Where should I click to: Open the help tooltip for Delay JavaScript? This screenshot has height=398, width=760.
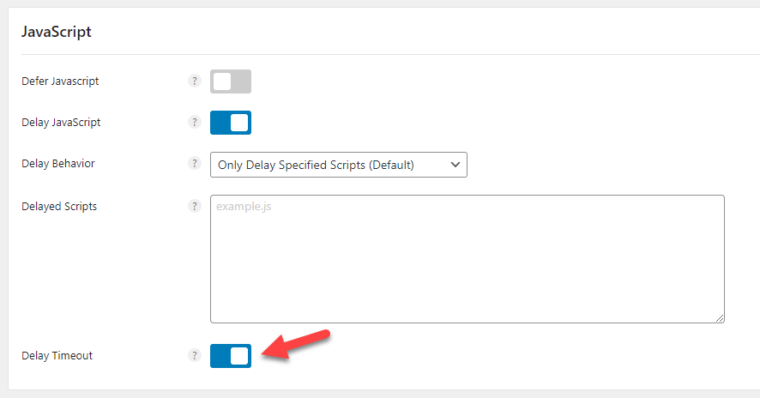tap(194, 122)
